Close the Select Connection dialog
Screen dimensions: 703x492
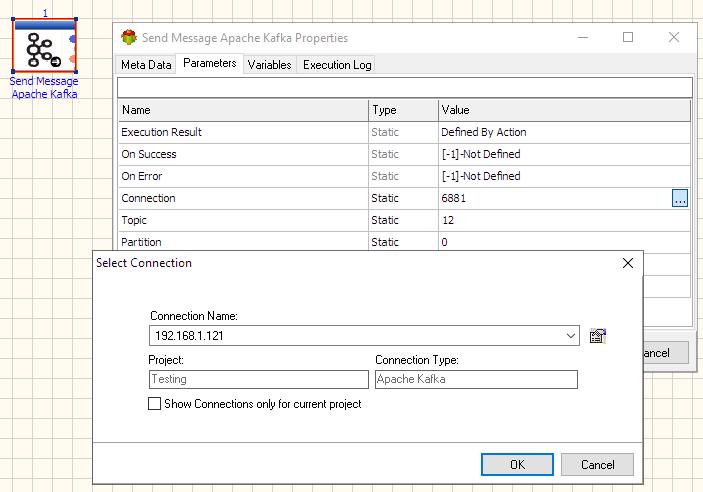click(x=628, y=263)
